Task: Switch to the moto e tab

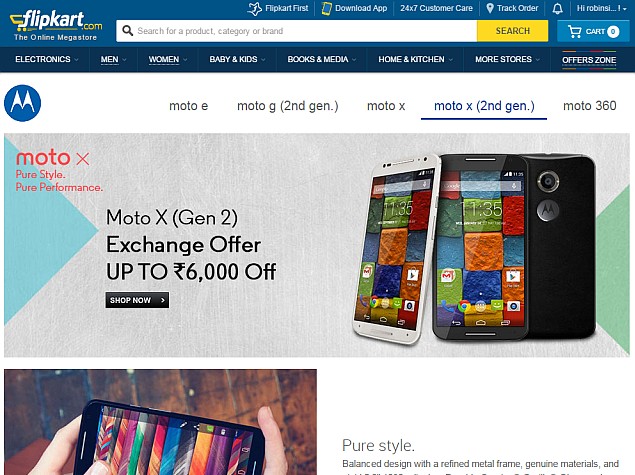Action: (189, 106)
